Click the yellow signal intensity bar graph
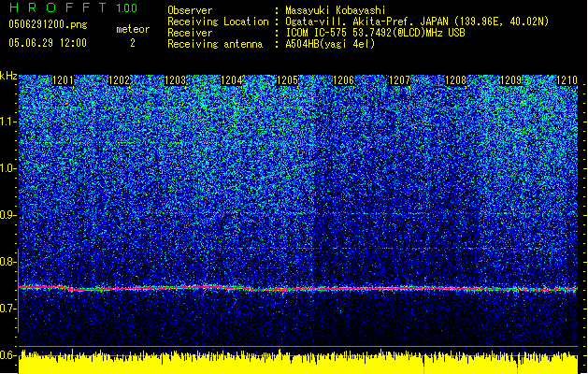588x374 pixels. coord(298,363)
